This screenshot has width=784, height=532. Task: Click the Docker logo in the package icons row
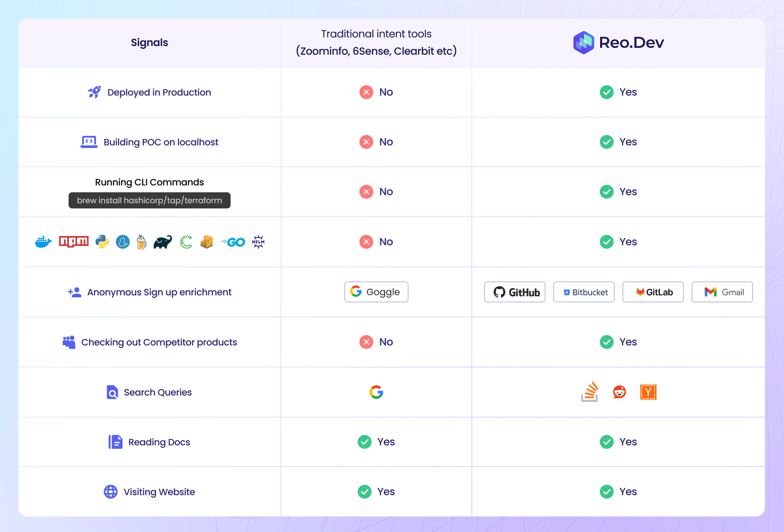43,242
